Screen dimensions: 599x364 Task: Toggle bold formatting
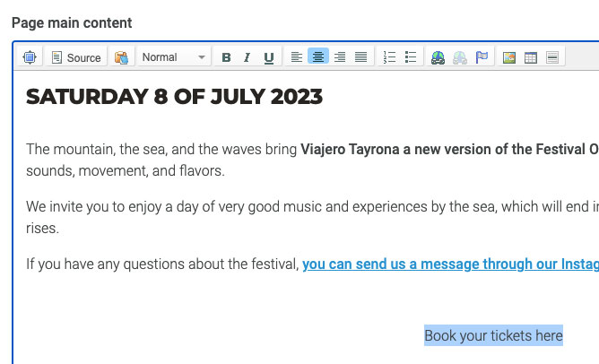(226, 57)
